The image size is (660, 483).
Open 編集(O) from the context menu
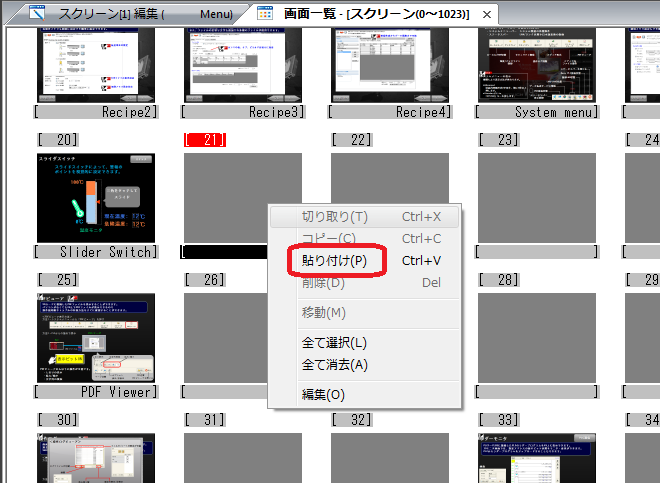click(323, 395)
